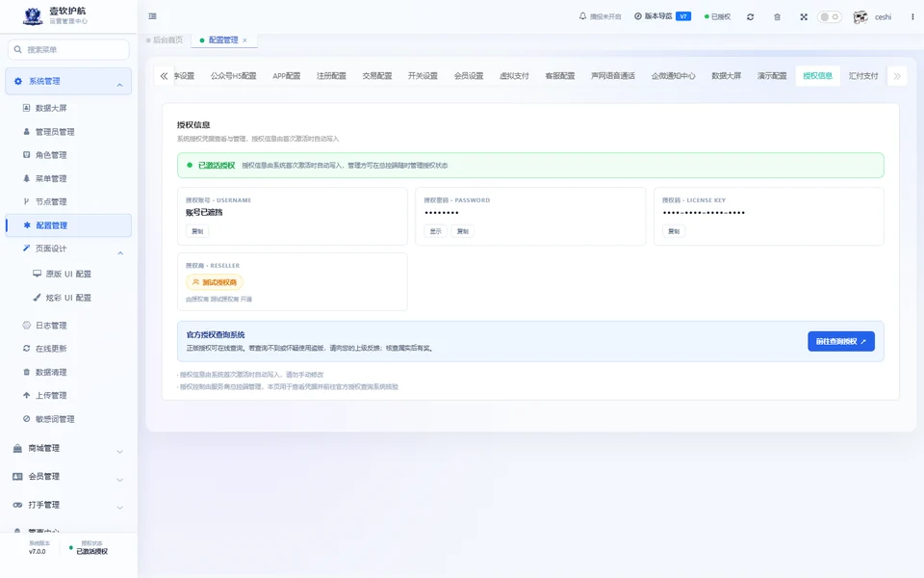Click the sidebar collapse hamburger icon
Screen dimensions: 924x578
153,16
